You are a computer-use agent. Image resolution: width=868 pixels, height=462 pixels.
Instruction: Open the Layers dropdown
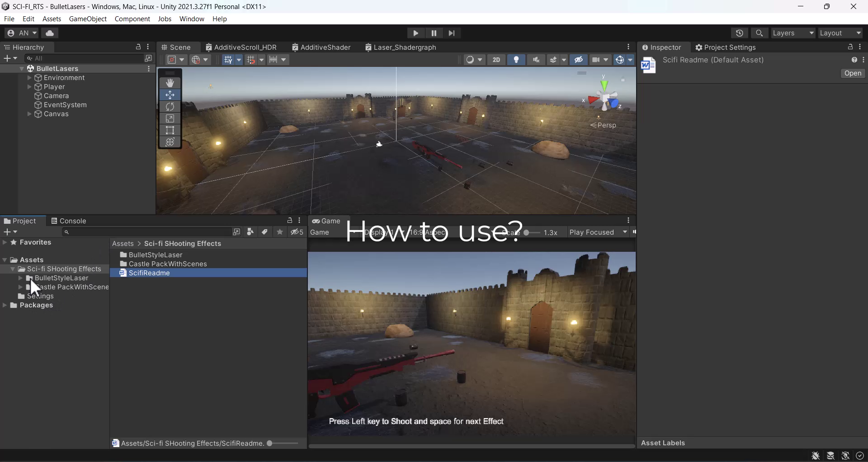793,33
